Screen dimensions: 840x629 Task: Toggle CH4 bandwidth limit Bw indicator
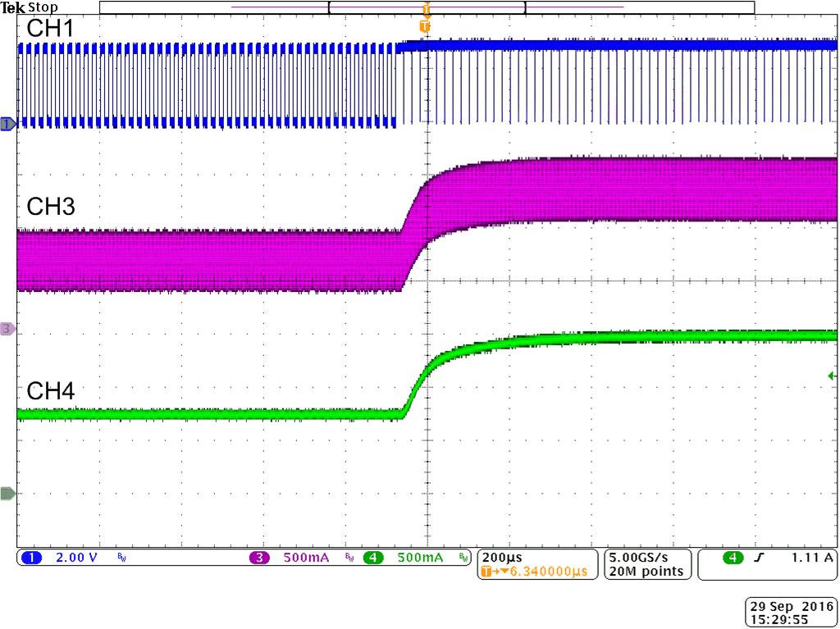[x=462, y=558]
